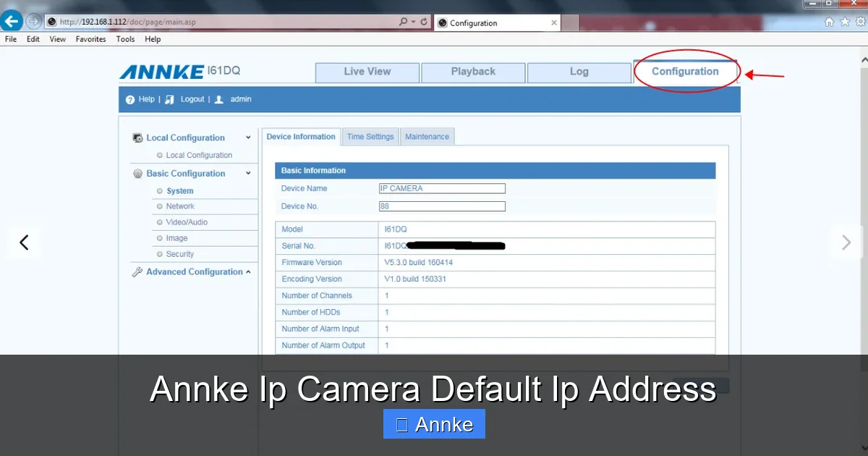Close the Configuration browser tab
Screen dimensions: 868x456
[554, 22]
